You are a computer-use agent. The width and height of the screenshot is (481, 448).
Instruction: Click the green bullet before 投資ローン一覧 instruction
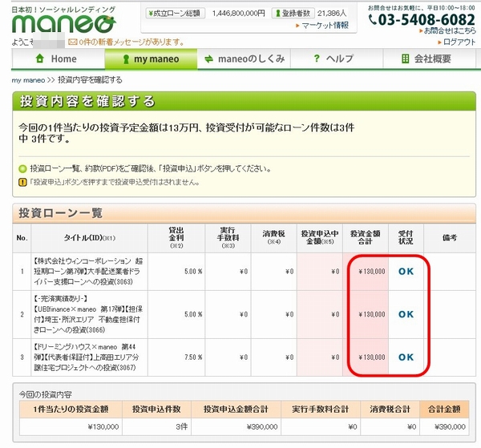tap(22, 168)
